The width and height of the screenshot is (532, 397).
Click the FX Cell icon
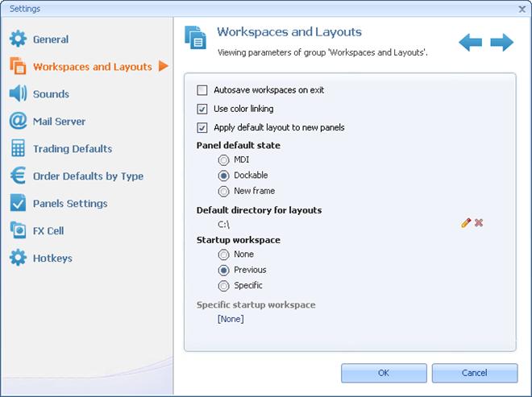(18, 231)
